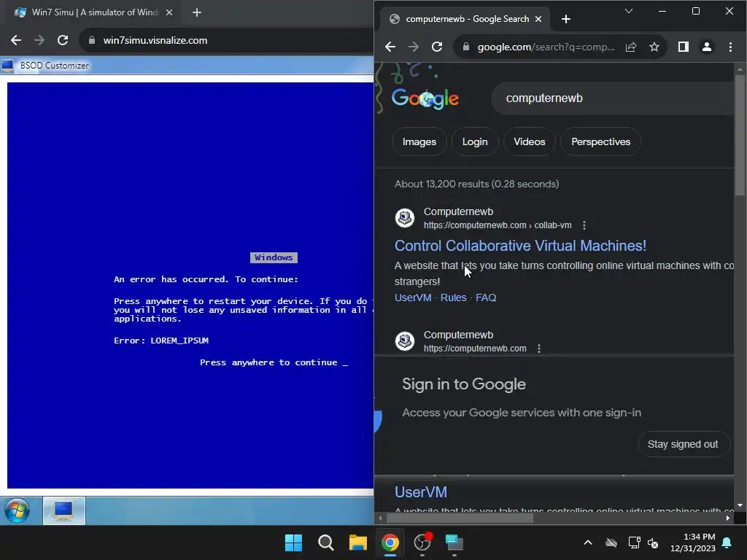This screenshot has height=560, width=747.
Task: Open File Explorer from the taskbar
Action: [357, 542]
